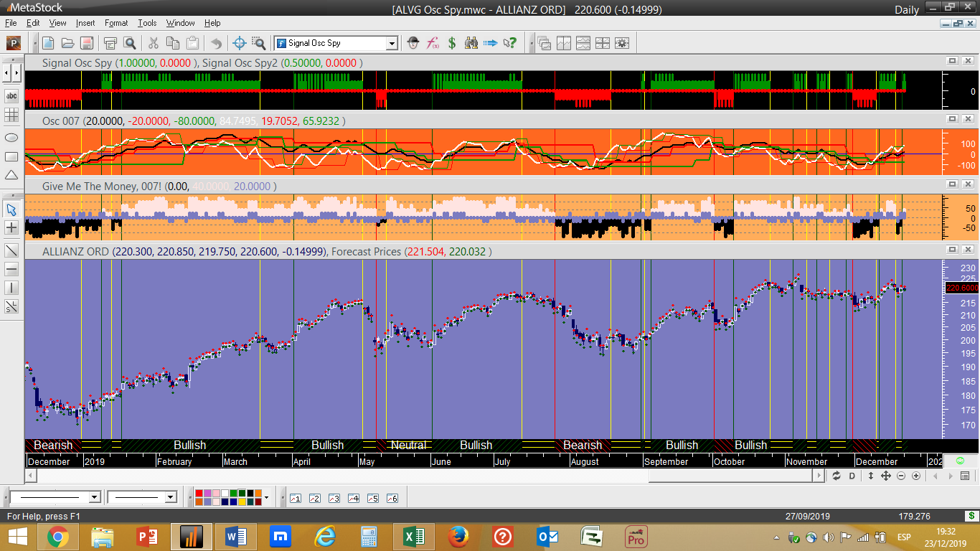980x551 pixels.
Task: Select the crosshairs tool in toolbar
Action: 240,43
